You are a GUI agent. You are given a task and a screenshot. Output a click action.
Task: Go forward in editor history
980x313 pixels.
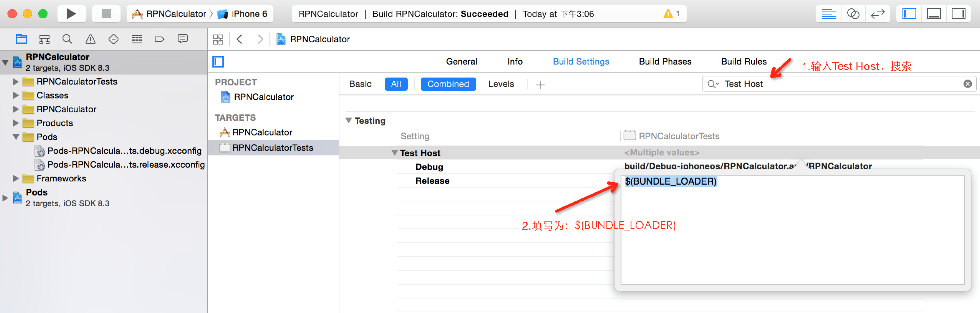(260, 39)
